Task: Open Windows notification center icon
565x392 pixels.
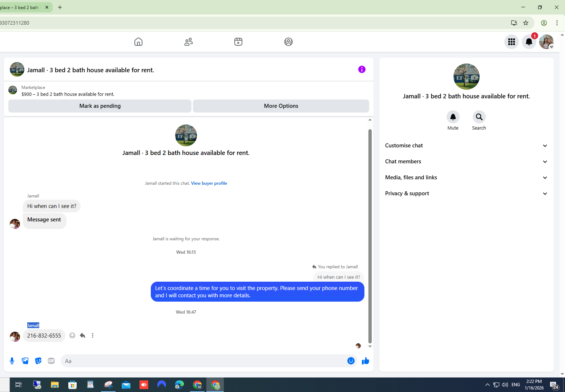Action: click(554, 385)
